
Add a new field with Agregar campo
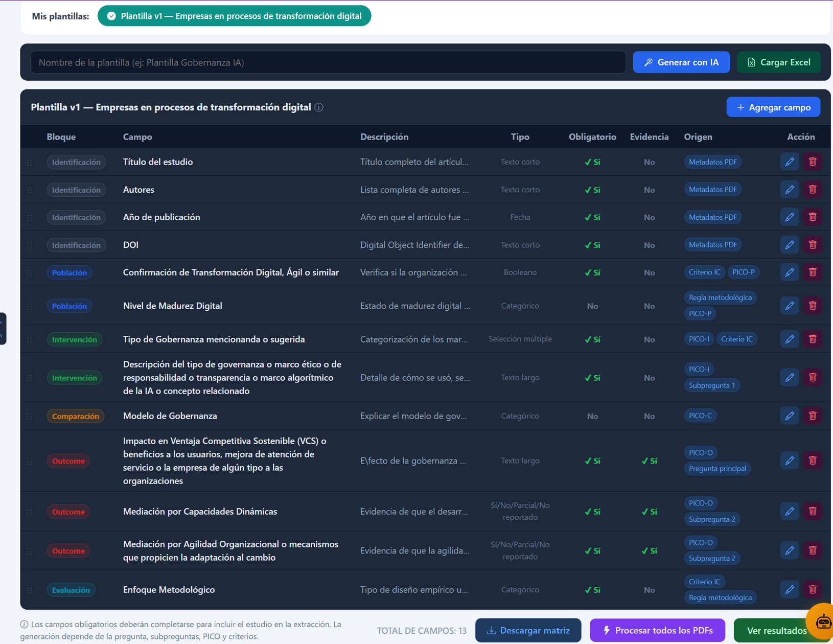(773, 107)
